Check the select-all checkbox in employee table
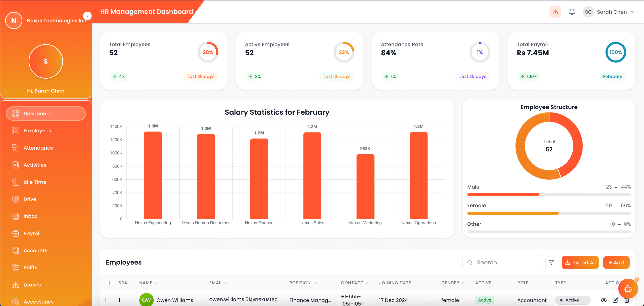The image size is (644, 306). [x=108, y=283]
